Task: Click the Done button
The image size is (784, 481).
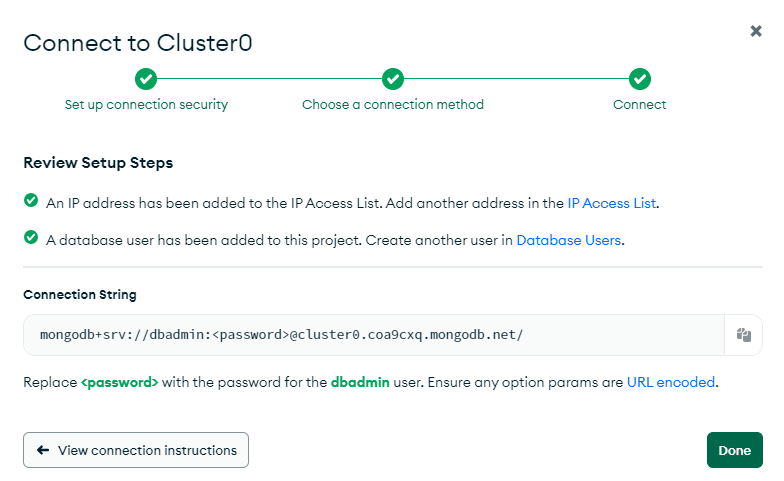Action: pos(734,450)
